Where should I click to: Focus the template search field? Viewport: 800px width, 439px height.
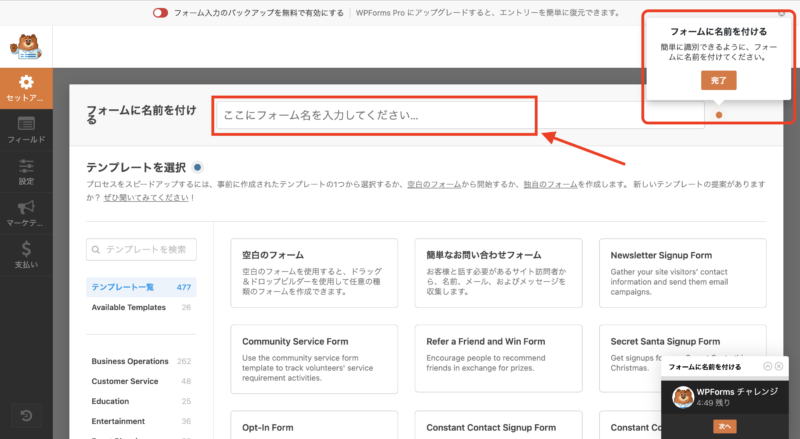(x=141, y=250)
